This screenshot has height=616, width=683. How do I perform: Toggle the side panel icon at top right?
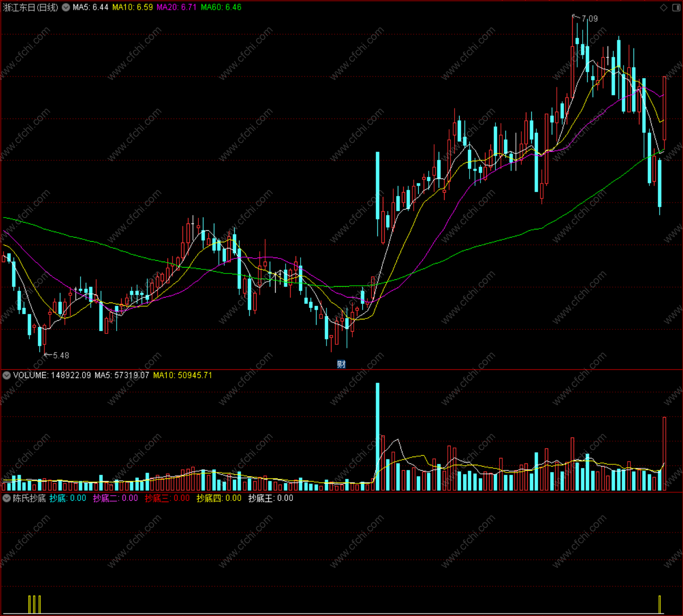click(x=676, y=7)
